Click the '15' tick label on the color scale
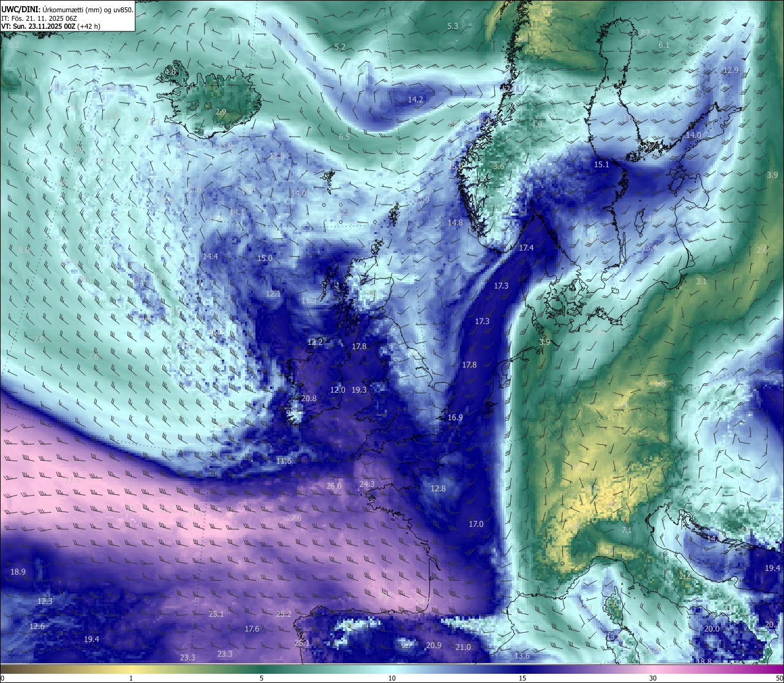This screenshot has width=784, height=683. (x=522, y=678)
